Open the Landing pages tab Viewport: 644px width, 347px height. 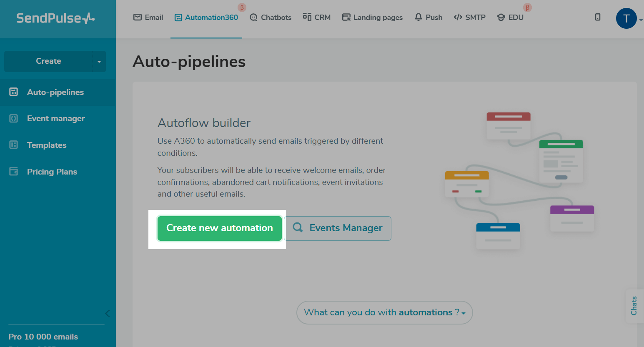372,17
